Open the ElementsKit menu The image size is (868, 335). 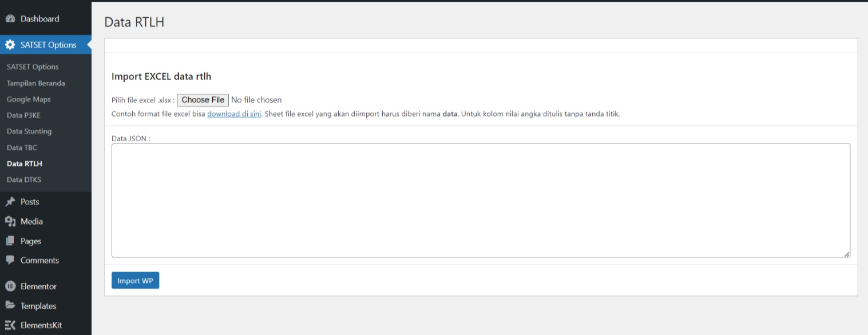click(x=46, y=325)
